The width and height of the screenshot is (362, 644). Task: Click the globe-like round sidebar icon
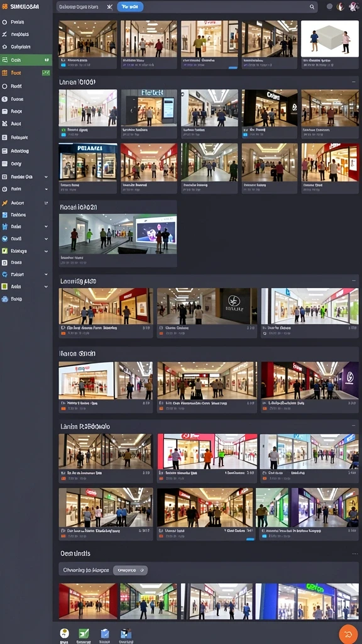(4, 99)
